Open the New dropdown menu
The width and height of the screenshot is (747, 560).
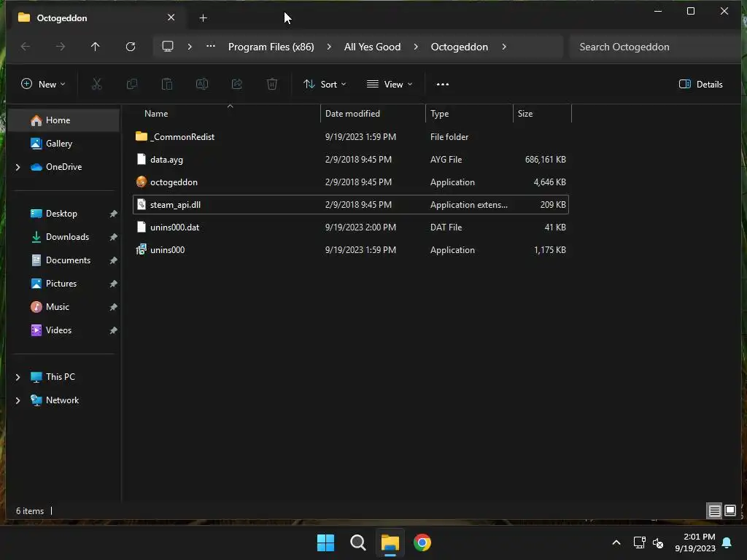[43, 85]
